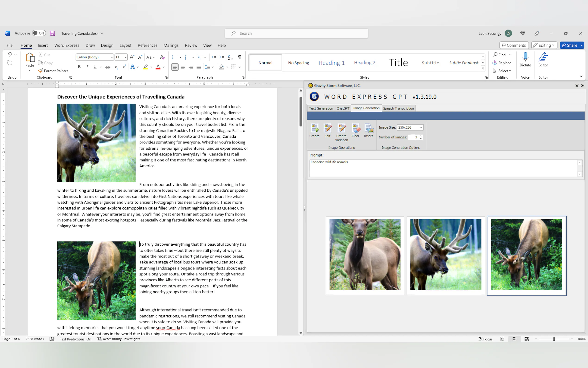Toggle the AutoSave switch
The width and height of the screenshot is (588, 368).
tap(39, 33)
